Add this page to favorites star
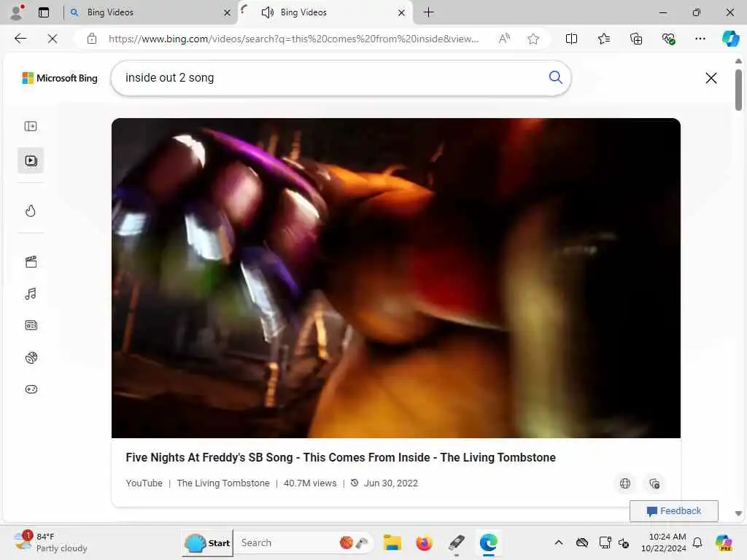747x560 pixels. click(533, 39)
